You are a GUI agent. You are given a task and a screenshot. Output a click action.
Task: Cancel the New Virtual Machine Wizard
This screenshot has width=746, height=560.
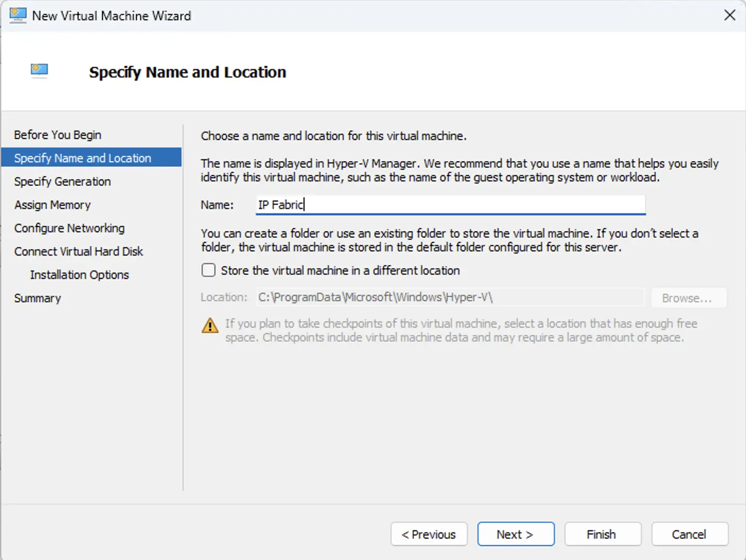click(689, 534)
